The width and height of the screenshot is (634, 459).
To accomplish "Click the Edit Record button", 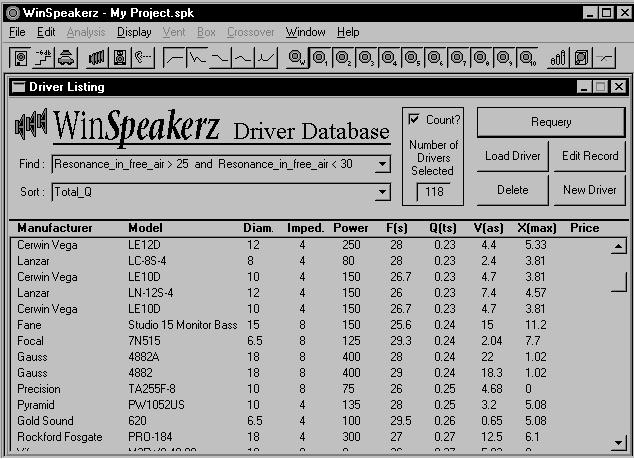I will (590, 156).
